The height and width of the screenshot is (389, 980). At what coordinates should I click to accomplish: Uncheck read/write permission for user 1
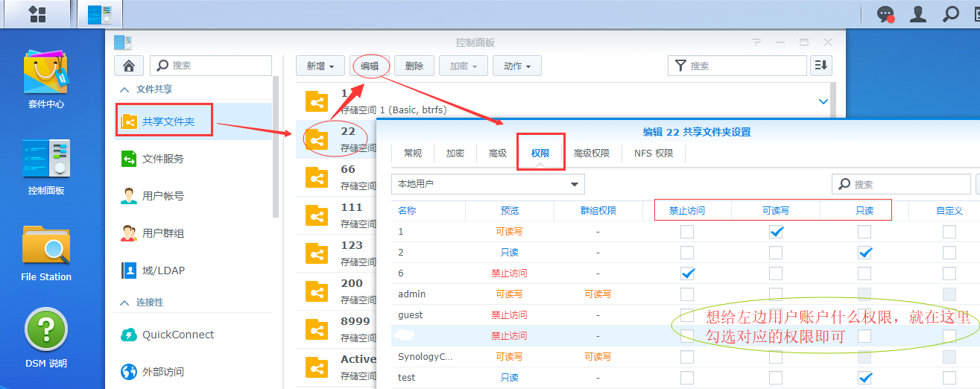coord(776,232)
